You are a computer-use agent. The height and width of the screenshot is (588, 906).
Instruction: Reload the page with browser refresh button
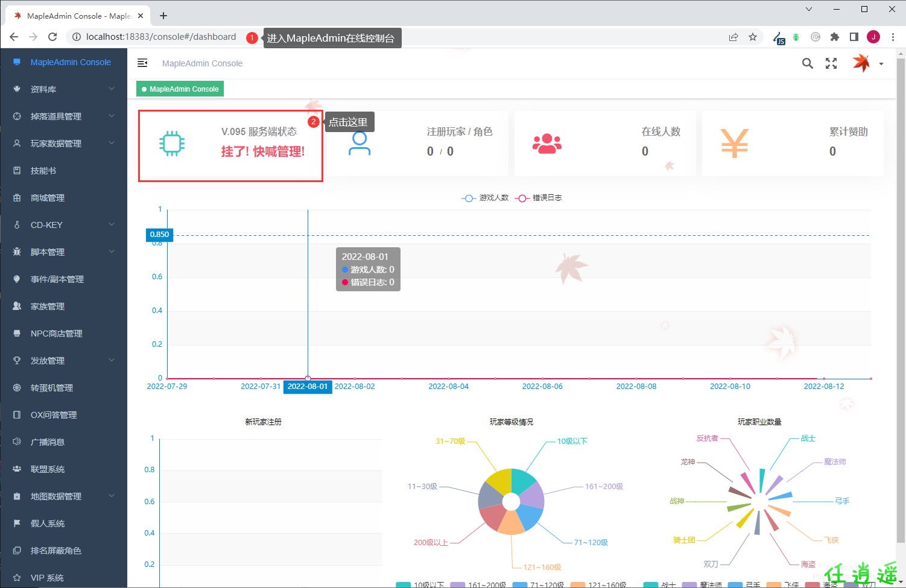[52, 37]
